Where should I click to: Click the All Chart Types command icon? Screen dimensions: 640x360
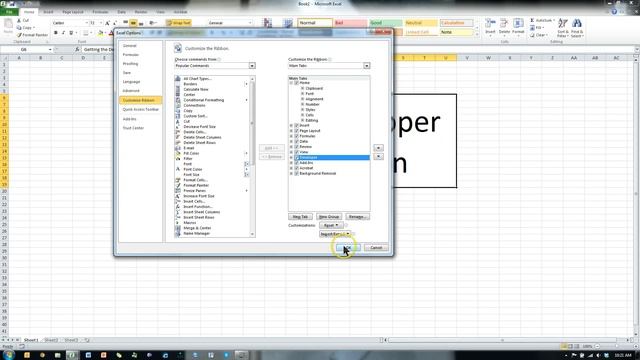pyautogui.click(x=178, y=78)
